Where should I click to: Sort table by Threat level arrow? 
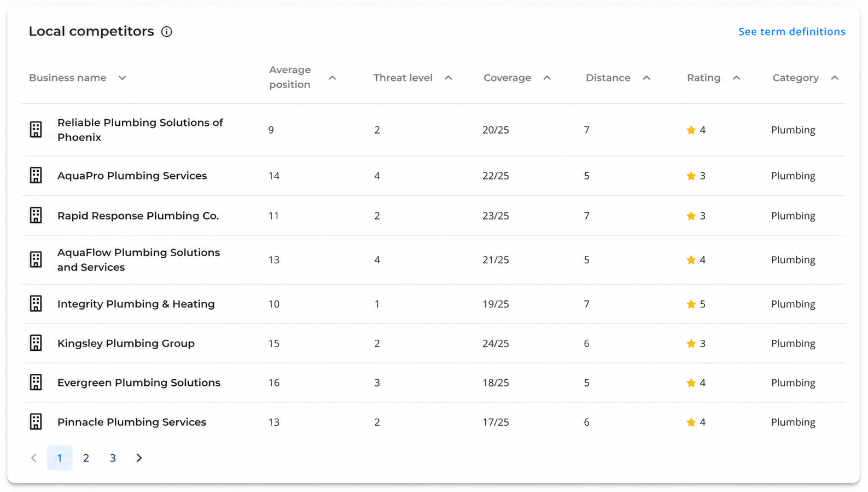pyautogui.click(x=448, y=78)
